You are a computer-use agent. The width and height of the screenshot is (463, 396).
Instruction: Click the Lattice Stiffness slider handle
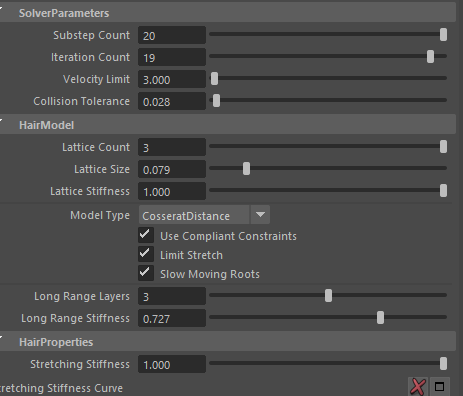point(443,191)
